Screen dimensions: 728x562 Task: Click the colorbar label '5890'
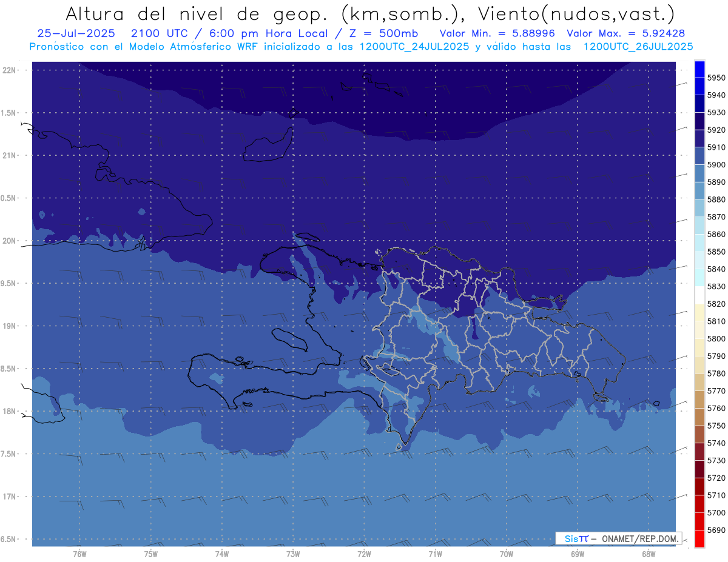[716, 182]
